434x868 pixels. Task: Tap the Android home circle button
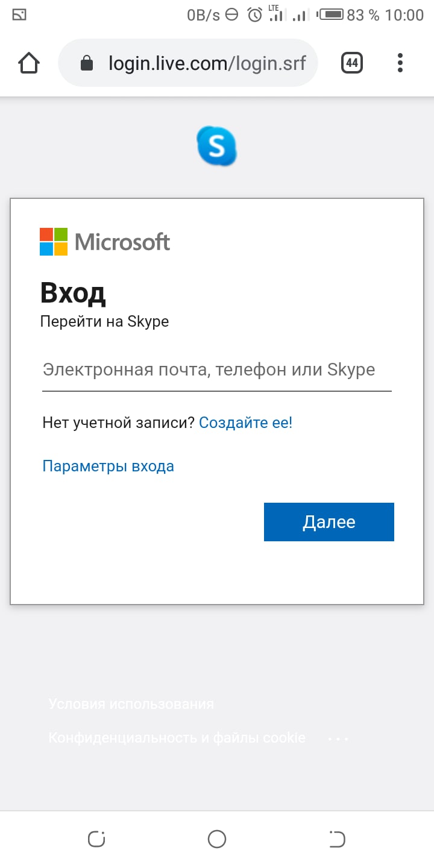pos(217,839)
